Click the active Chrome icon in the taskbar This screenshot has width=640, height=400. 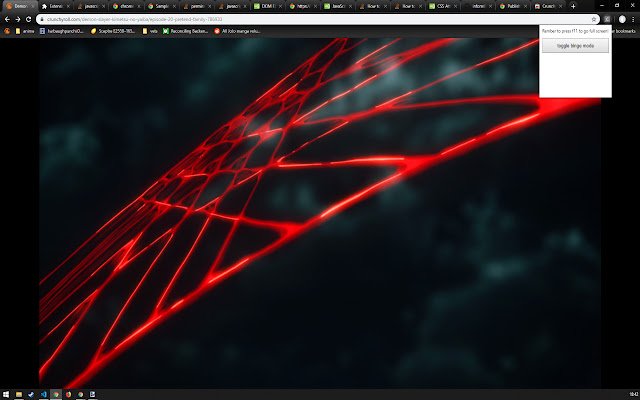point(56,394)
